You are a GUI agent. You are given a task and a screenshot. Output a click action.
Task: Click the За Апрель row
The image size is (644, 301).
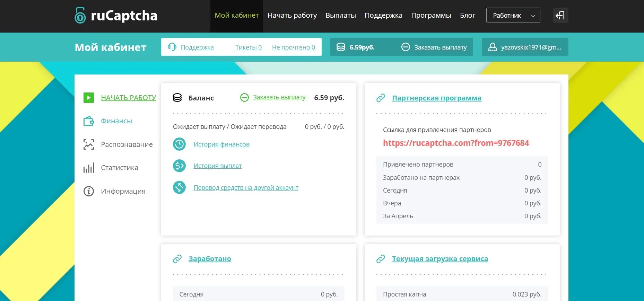click(462, 216)
